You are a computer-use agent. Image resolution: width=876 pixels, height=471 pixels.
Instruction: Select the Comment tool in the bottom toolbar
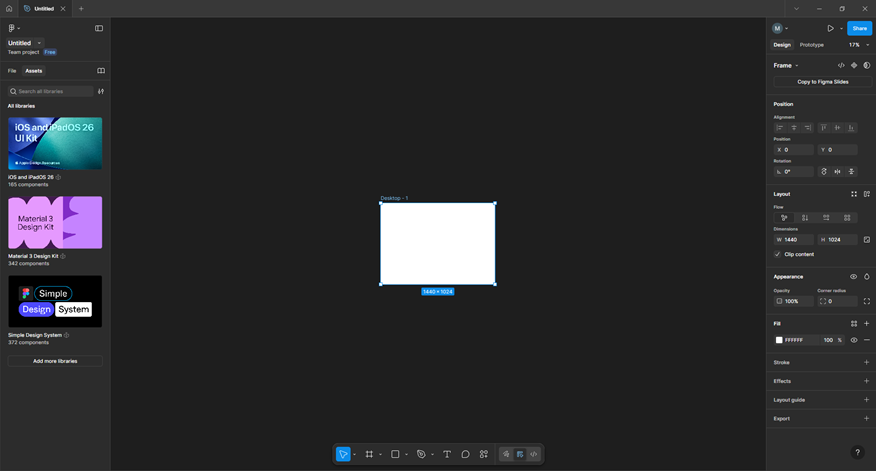tap(465, 454)
